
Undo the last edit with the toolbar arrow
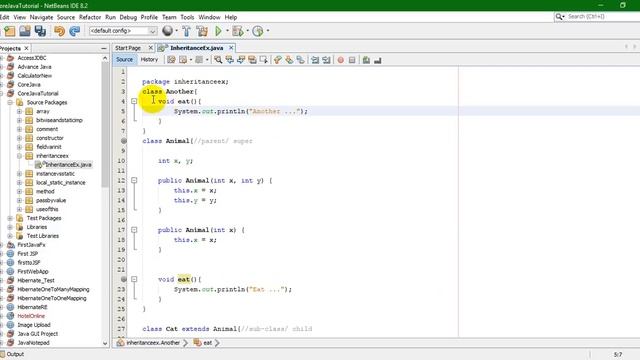[x=60, y=31]
